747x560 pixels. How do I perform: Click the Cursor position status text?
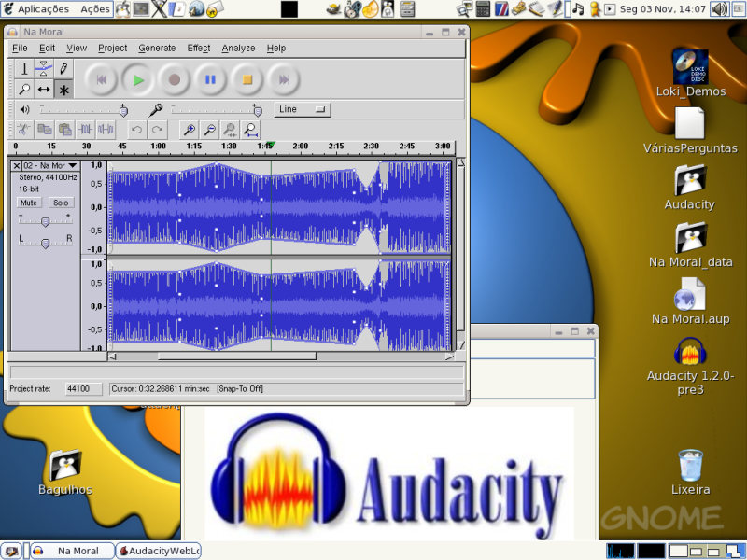(x=161, y=389)
